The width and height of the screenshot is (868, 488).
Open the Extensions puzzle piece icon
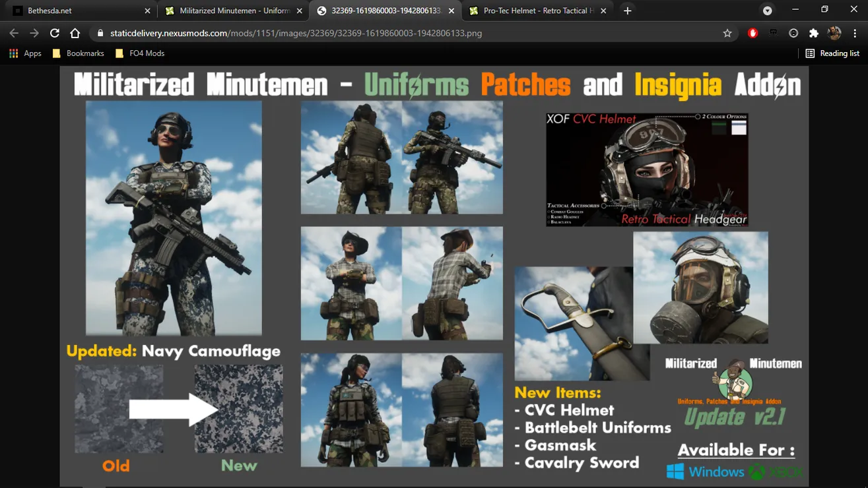pyautogui.click(x=814, y=33)
